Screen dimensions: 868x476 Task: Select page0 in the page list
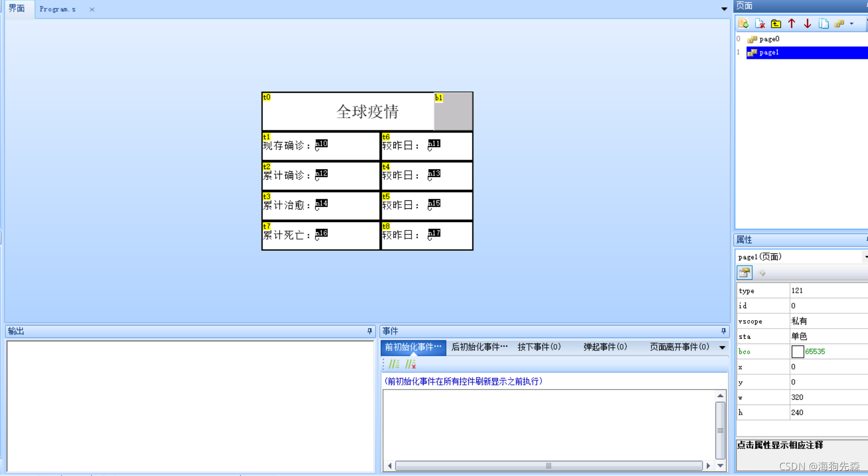pyautogui.click(x=769, y=39)
